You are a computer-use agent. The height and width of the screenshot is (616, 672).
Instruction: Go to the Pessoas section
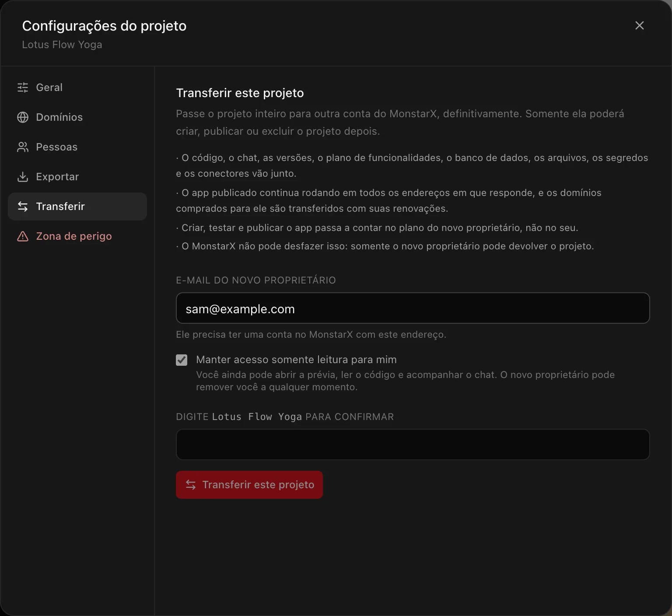pyautogui.click(x=77, y=147)
